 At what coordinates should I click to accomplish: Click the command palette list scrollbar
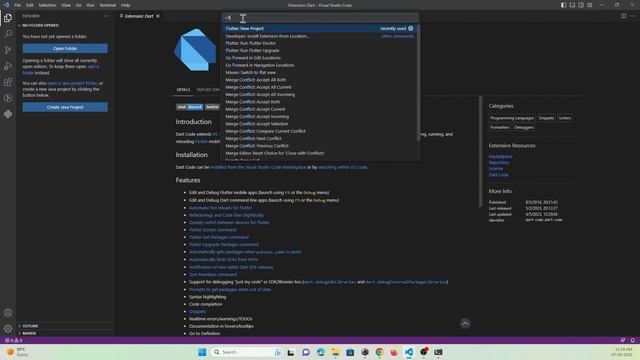pos(418,83)
